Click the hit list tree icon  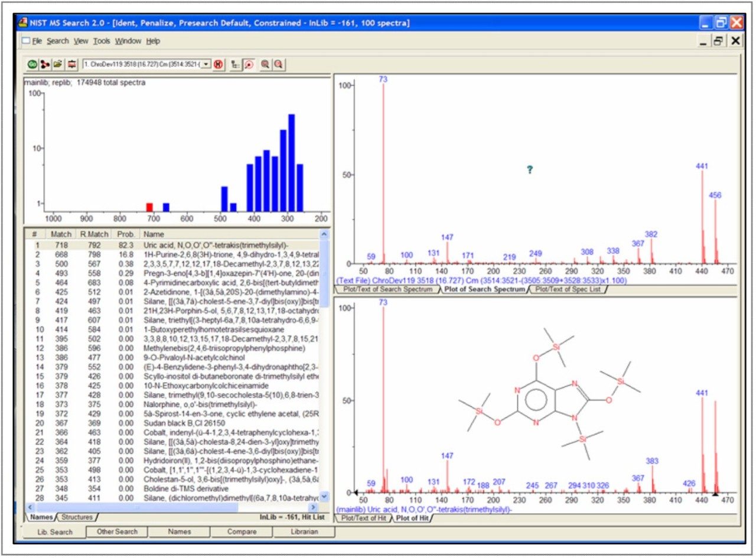[234, 64]
